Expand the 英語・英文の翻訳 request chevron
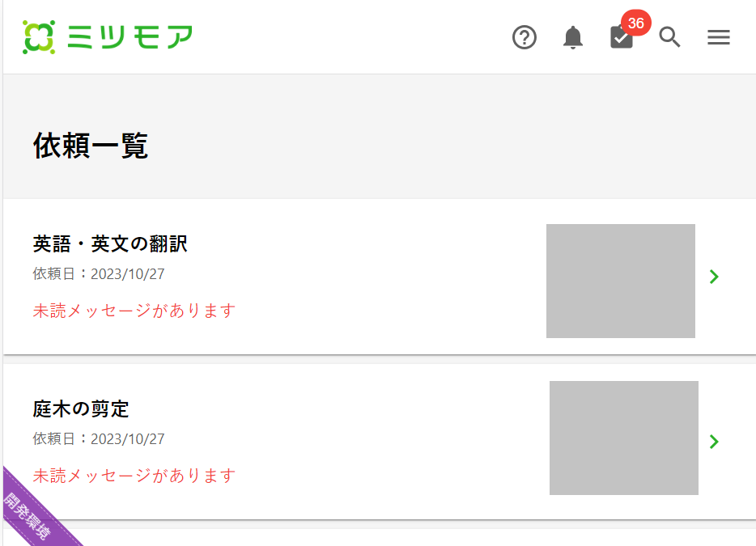 pyautogui.click(x=714, y=277)
